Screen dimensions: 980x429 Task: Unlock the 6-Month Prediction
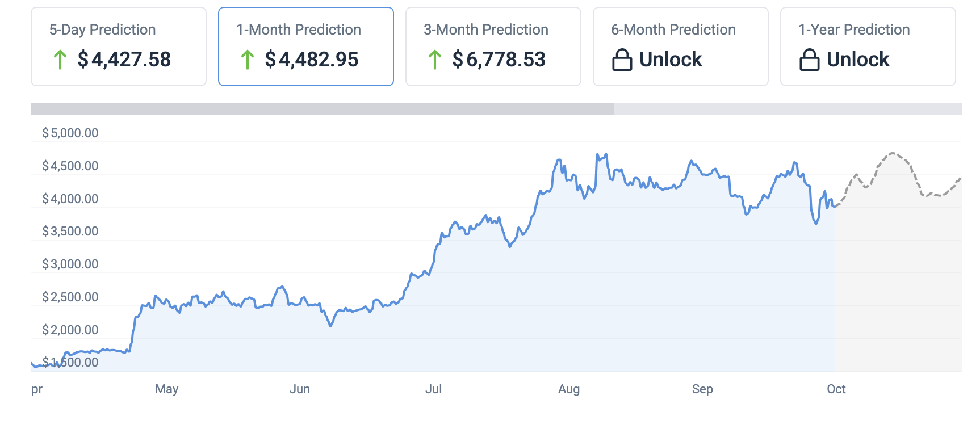pyautogui.click(x=671, y=60)
